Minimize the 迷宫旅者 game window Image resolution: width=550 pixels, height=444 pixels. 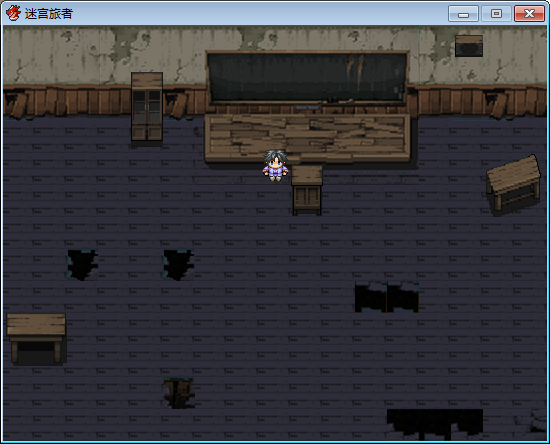point(463,14)
